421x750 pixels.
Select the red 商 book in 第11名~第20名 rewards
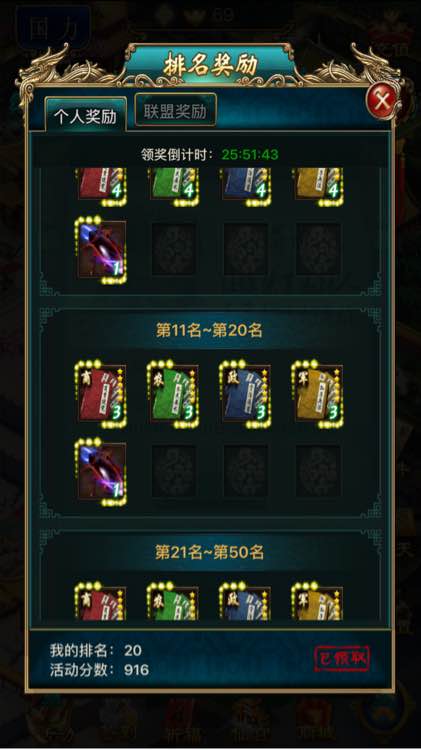click(x=101, y=393)
